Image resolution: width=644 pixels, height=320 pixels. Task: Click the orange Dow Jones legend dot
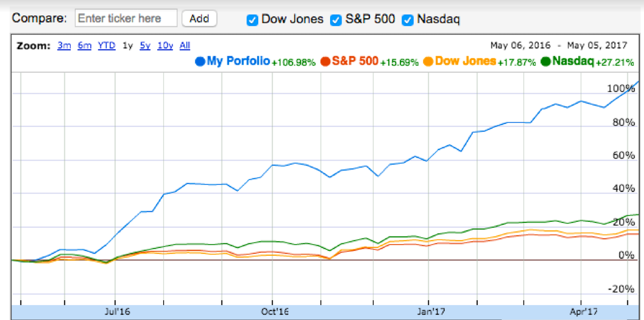(x=429, y=62)
